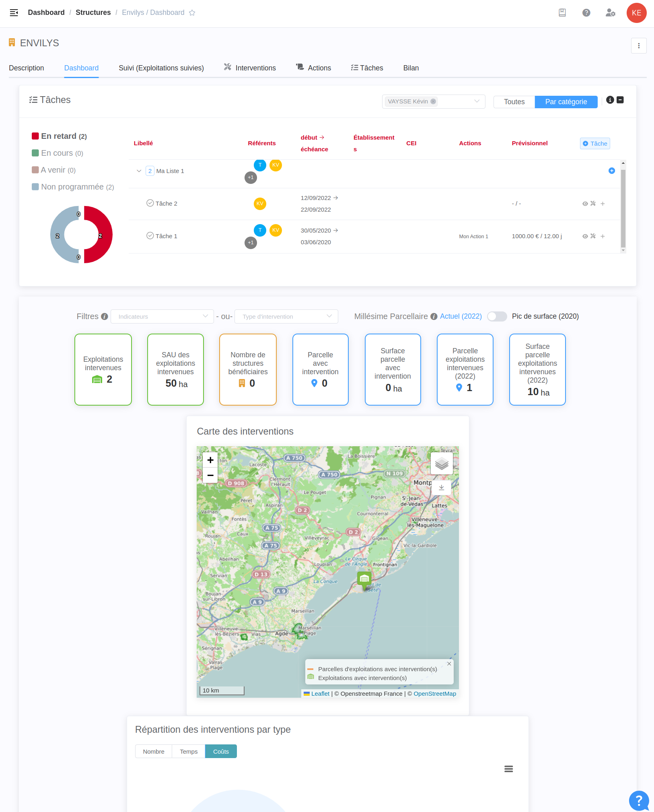This screenshot has width=654, height=812.
Task: Open the bookmark icon in the top bar
Action: tap(562, 12)
